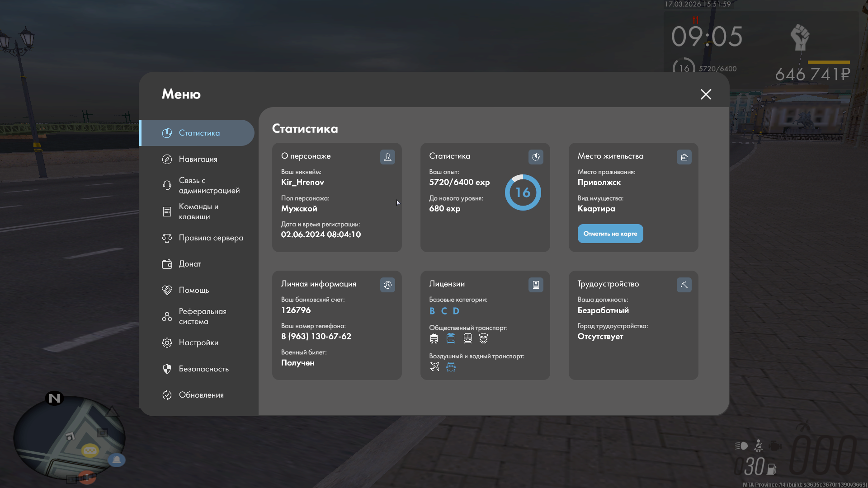Click the level 16 progress ring
The image size is (868, 488).
click(523, 192)
